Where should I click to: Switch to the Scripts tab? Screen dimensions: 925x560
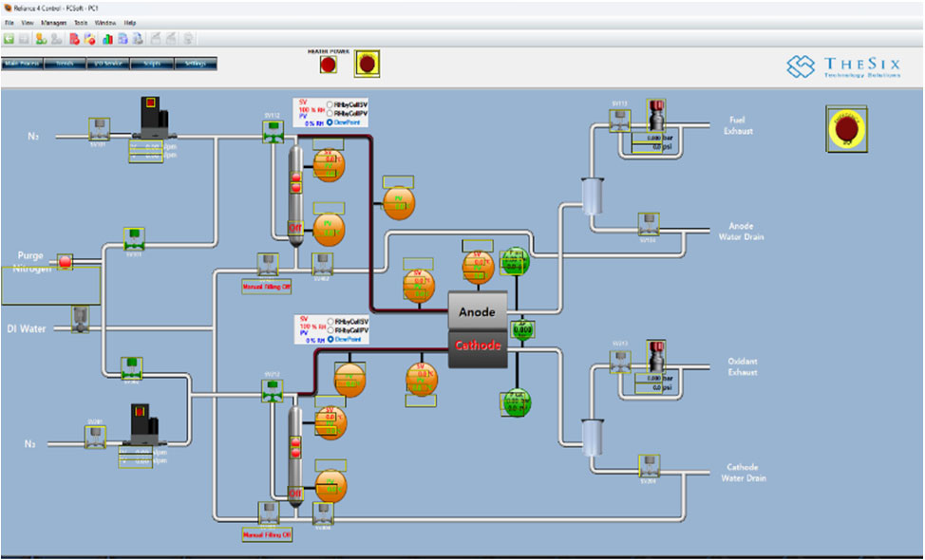152,64
